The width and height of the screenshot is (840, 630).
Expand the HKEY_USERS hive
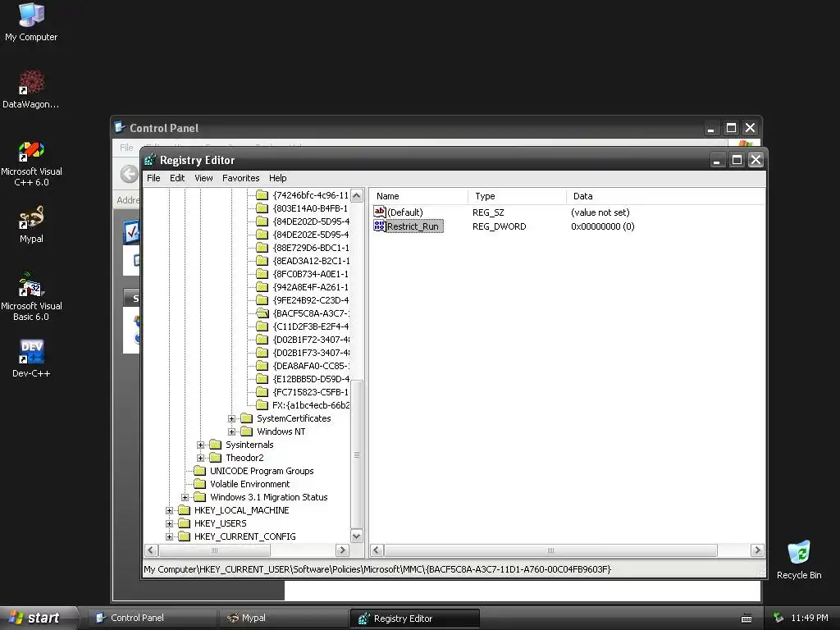click(169, 523)
